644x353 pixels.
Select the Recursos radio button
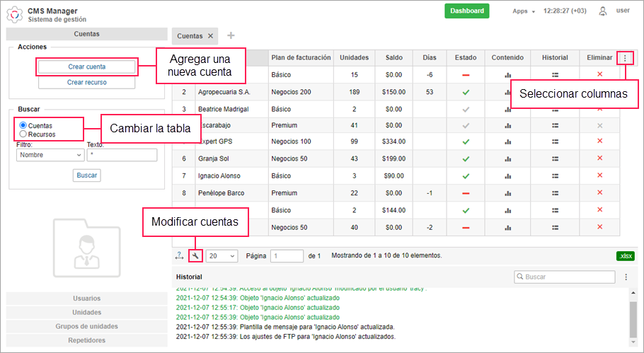pyautogui.click(x=23, y=134)
